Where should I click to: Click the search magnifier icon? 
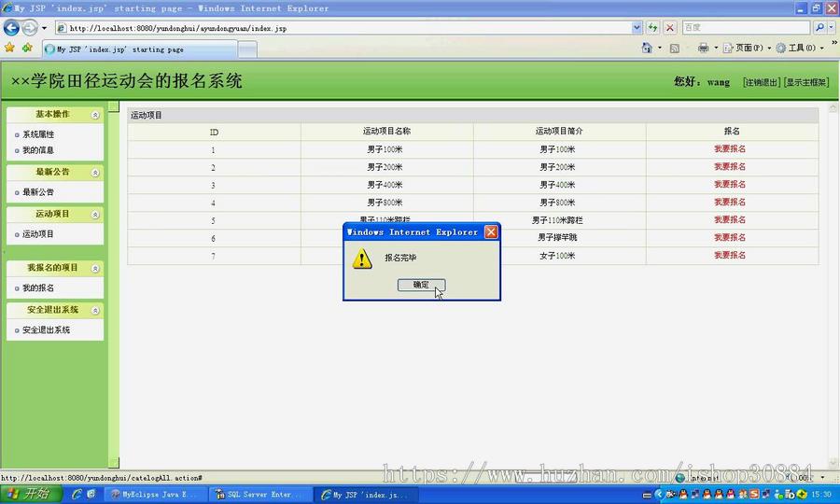click(x=819, y=27)
